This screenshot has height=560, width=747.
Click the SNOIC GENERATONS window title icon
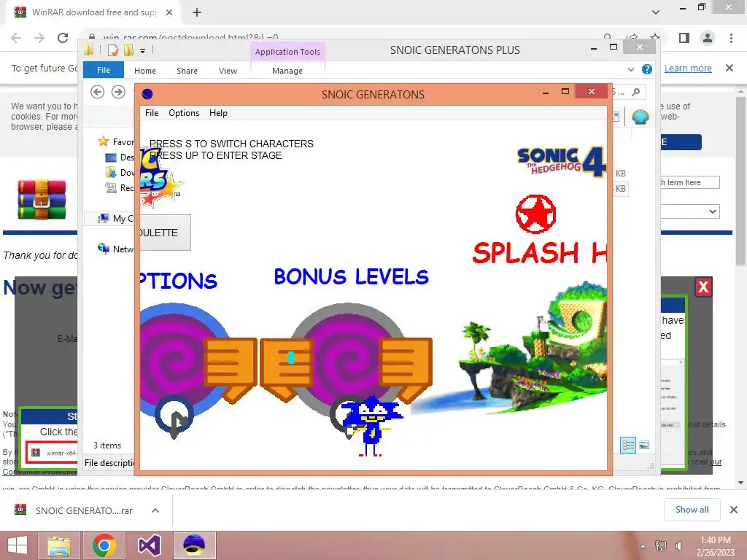pyautogui.click(x=147, y=94)
